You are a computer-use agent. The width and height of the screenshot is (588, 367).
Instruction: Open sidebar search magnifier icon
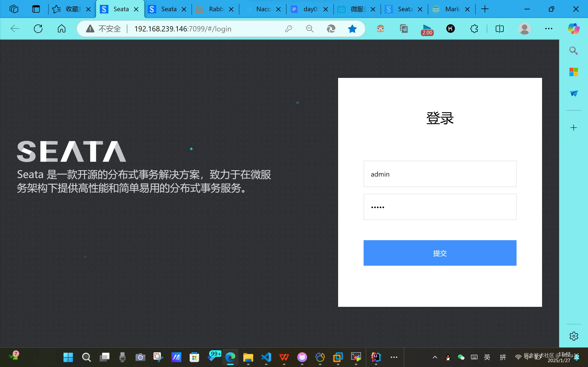(574, 51)
